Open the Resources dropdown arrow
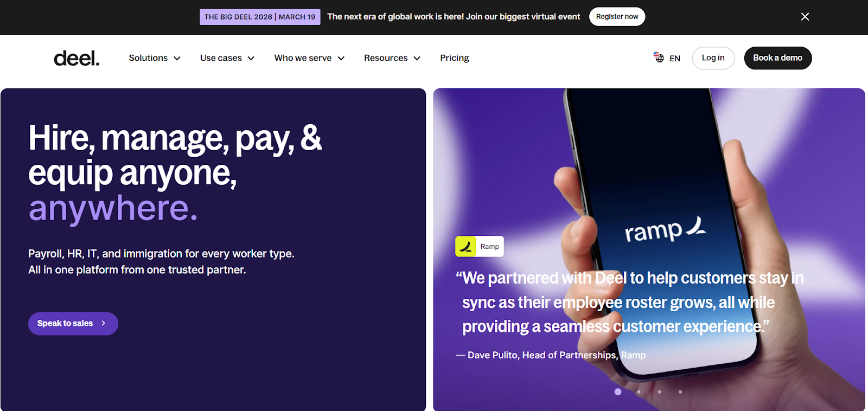 coord(417,59)
